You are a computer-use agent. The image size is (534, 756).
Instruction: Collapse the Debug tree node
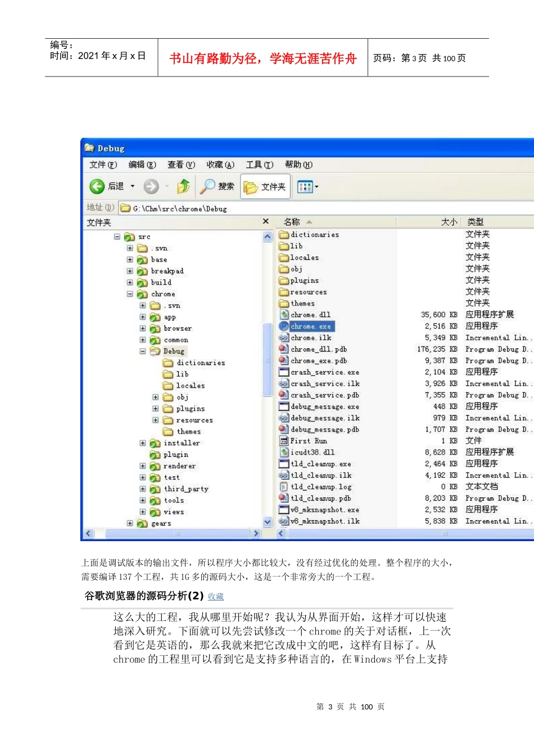coord(143,352)
